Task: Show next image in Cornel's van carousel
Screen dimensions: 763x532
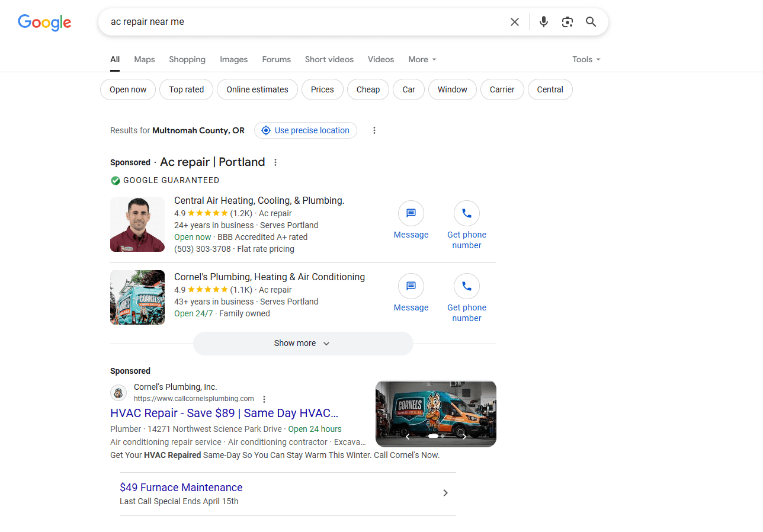Action: click(464, 437)
